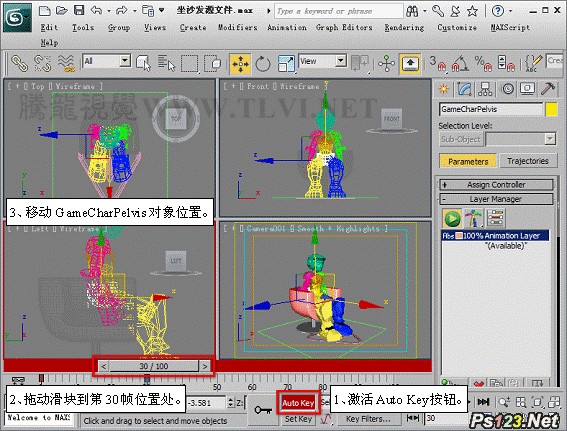Open Edit Named Selection Sets tool

point(533,63)
